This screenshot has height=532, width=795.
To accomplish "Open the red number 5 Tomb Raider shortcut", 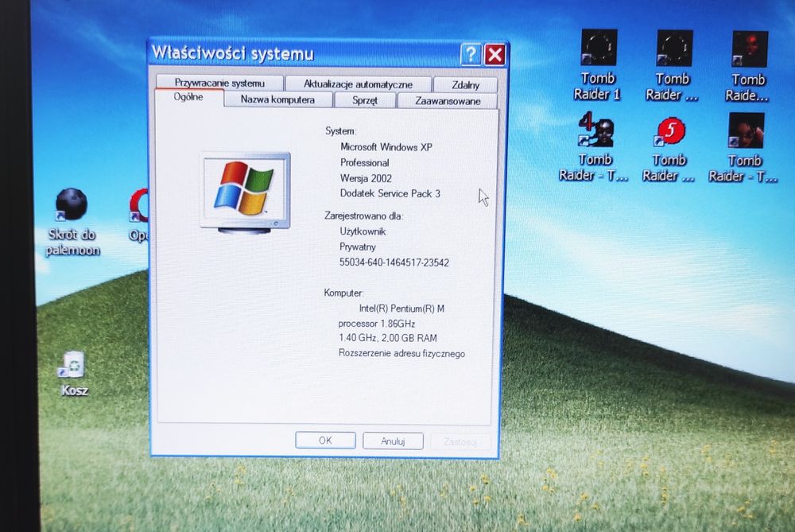I will coord(669,149).
